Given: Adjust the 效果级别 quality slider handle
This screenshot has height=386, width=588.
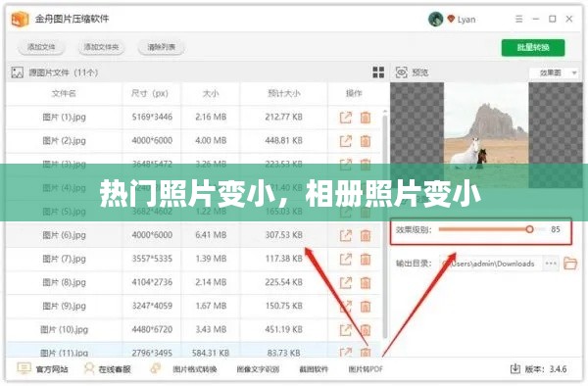Looking at the screenshot, I should tap(529, 229).
